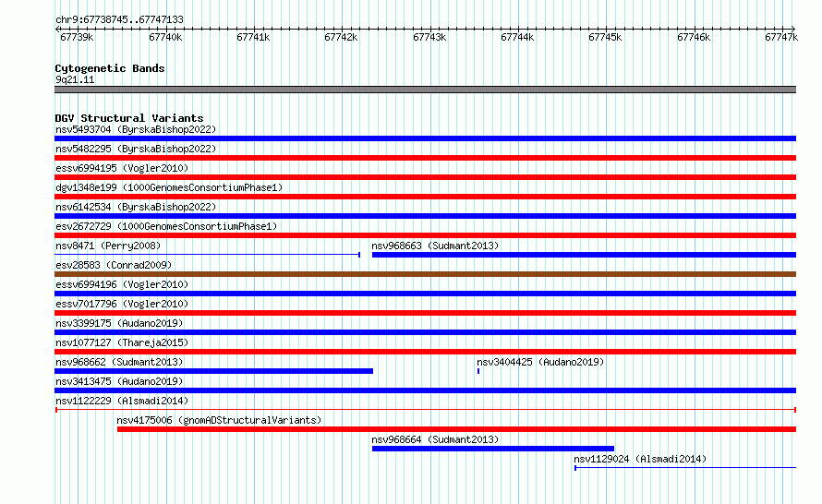Click the nsv968664 (Sudmant2013) label
This screenshot has height=504, width=822.
435,439
